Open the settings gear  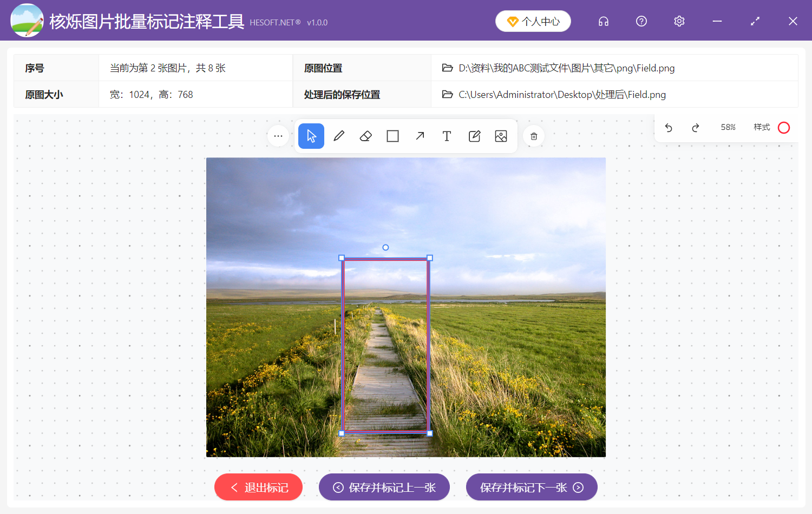679,21
